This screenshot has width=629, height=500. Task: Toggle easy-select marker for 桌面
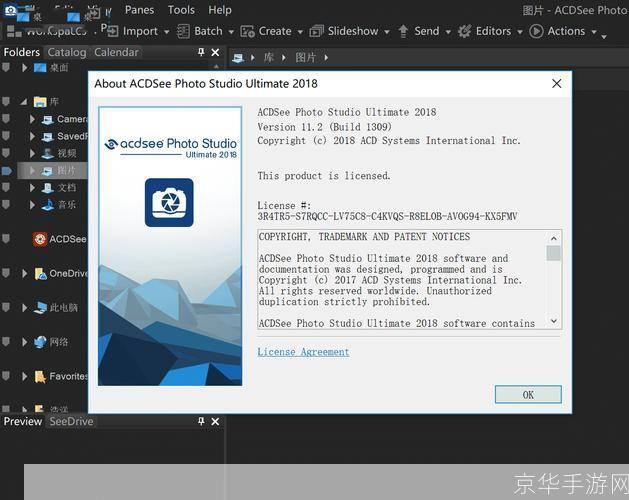tap(6, 67)
